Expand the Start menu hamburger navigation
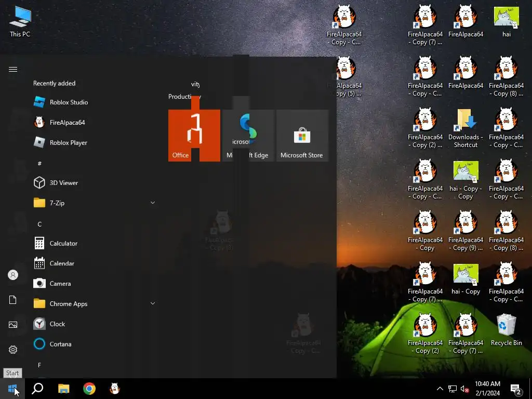The width and height of the screenshot is (532, 399). point(13,69)
